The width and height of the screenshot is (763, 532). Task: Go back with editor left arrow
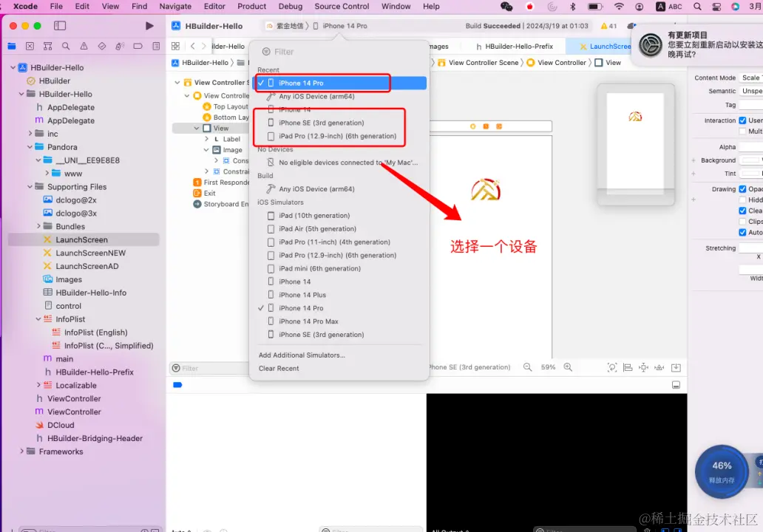(193, 47)
